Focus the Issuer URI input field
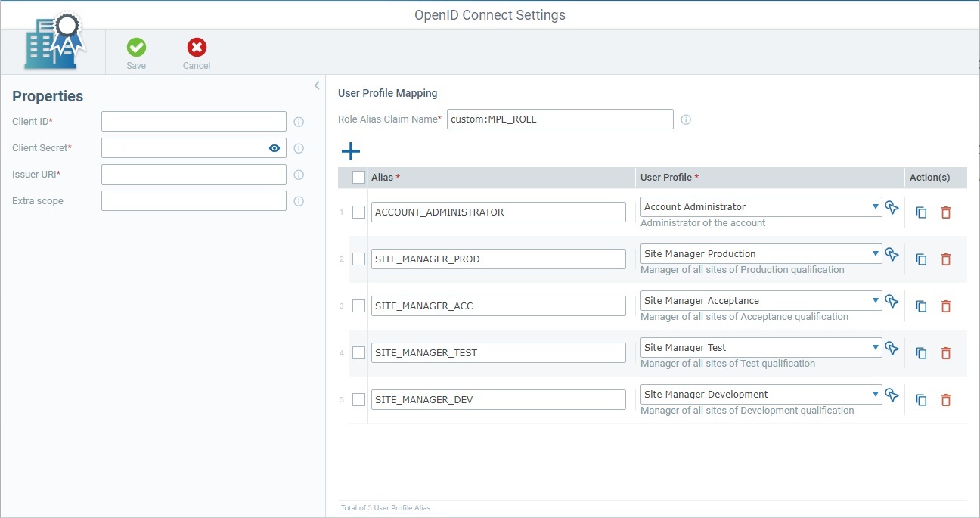Viewport: 980px width, 518px height. (194, 175)
